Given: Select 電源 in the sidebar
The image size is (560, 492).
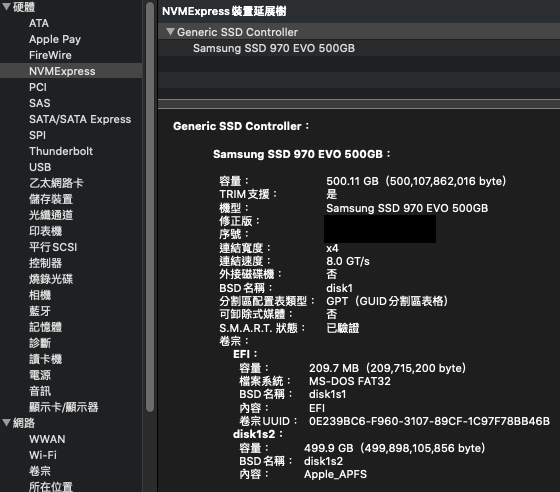Looking at the screenshot, I should click(x=40, y=375).
